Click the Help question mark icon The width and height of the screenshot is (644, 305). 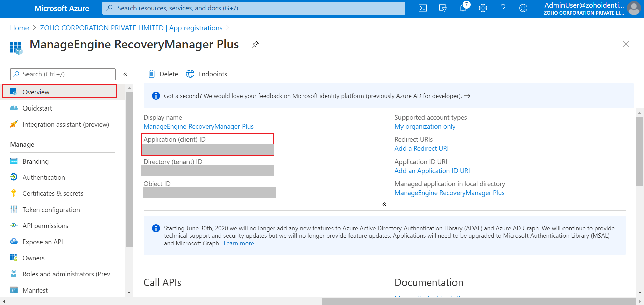[x=503, y=8]
